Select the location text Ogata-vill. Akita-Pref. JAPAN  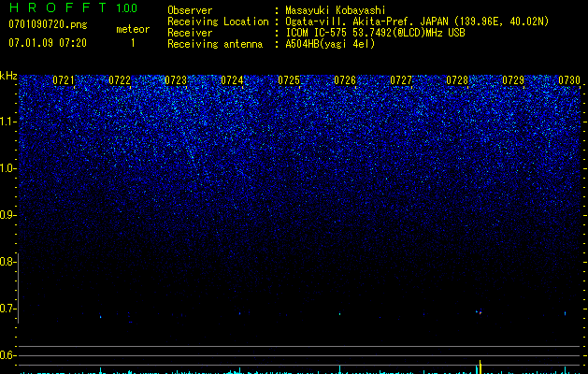tap(366, 22)
